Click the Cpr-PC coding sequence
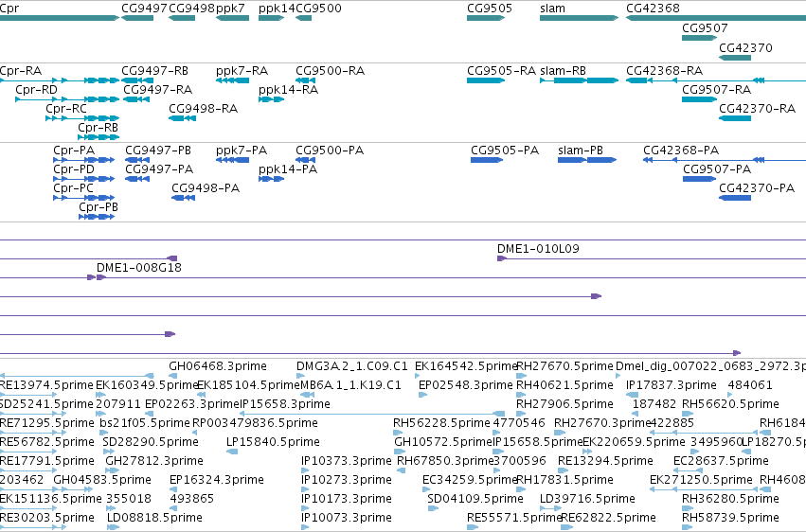 pos(83,198)
